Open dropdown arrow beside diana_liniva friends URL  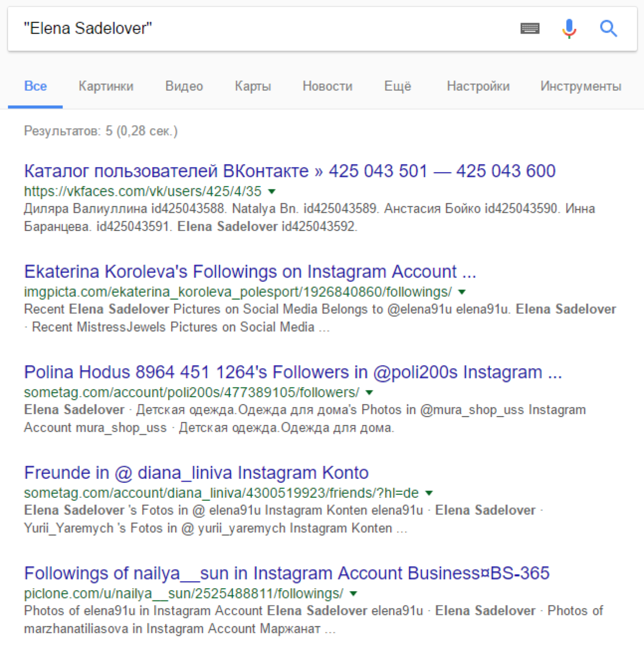[x=429, y=493]
